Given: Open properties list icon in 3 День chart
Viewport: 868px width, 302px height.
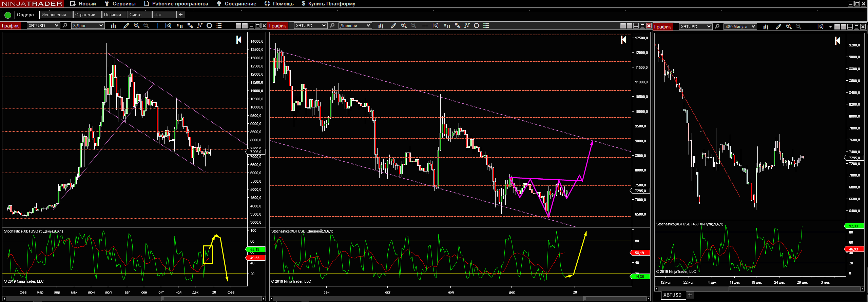Looking at the screenshot, I should pyautogui.click(x=219, y=26).
